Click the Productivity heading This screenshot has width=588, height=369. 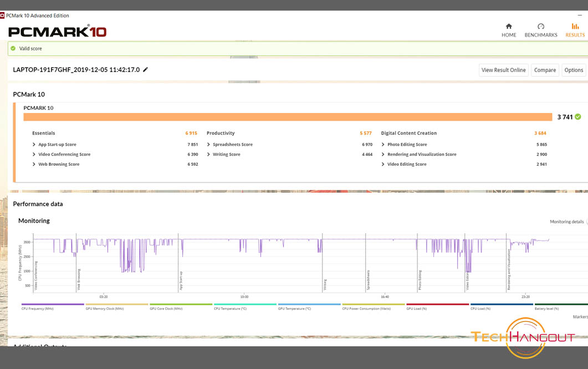[x=221, y=133]
